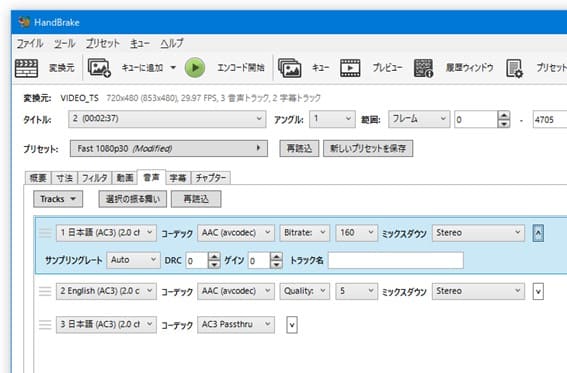Open the quality value 5 dropdown

tap(357, 291)
